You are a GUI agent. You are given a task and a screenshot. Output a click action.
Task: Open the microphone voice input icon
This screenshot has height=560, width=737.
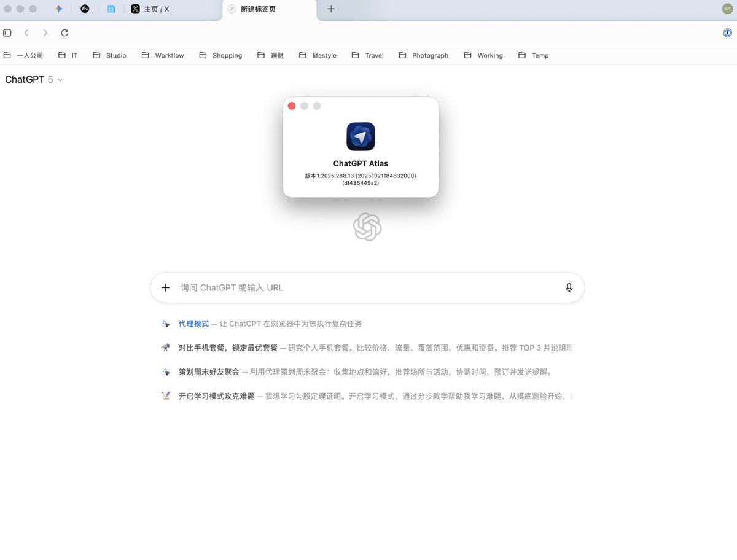pyautogui.click(x=569, y=287)
